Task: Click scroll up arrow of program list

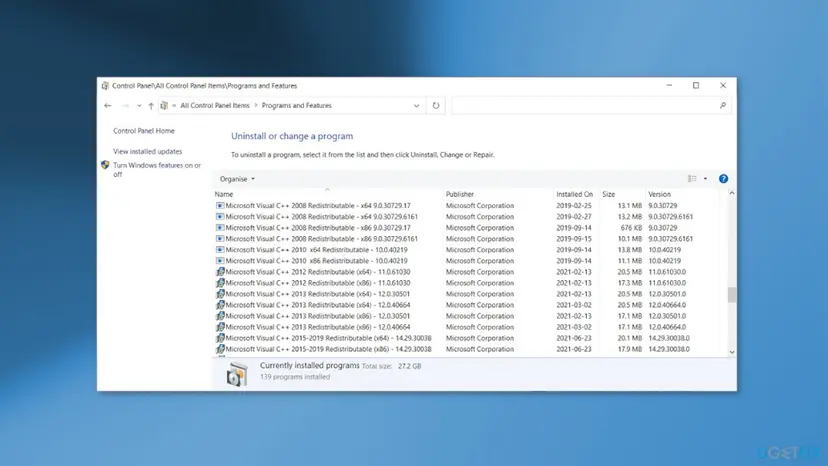Action: pyautogui.click(x=732, y=193)
